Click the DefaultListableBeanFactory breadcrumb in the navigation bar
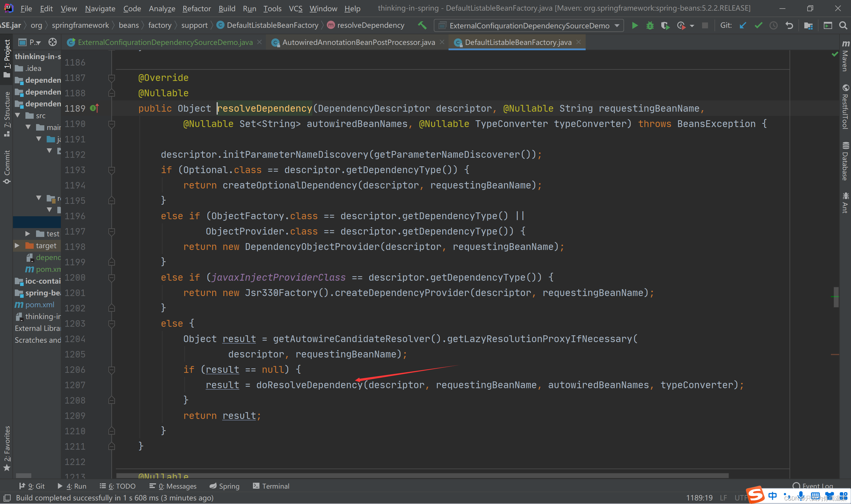Screen dimensions: 851x504 pyautogui.click(x=272, y=25)
